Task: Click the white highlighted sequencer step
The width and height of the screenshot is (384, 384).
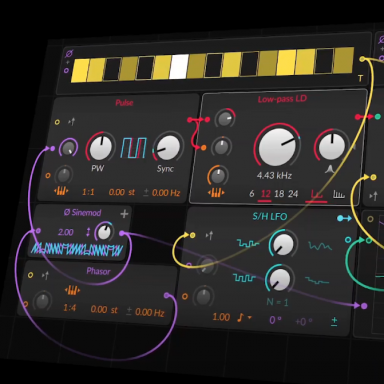Action: [x=179, y=67]
